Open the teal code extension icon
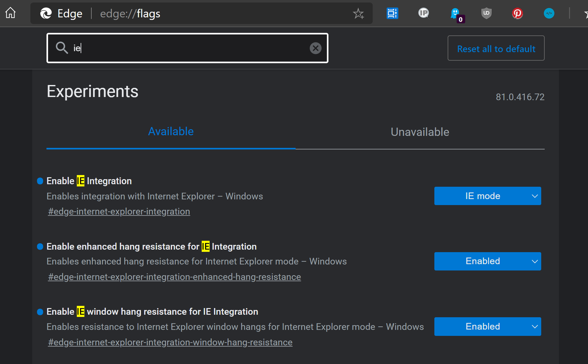This screenshot has height=364, width=588. (x=549, y=13)
